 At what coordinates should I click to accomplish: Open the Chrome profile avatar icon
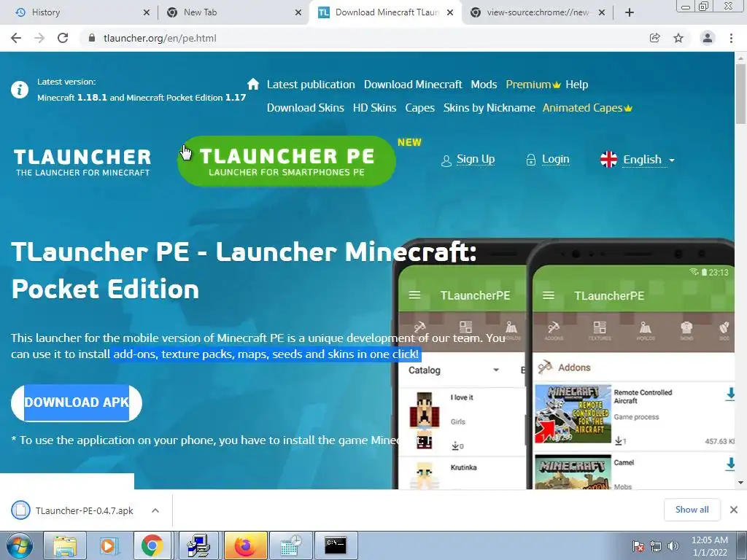708,38
